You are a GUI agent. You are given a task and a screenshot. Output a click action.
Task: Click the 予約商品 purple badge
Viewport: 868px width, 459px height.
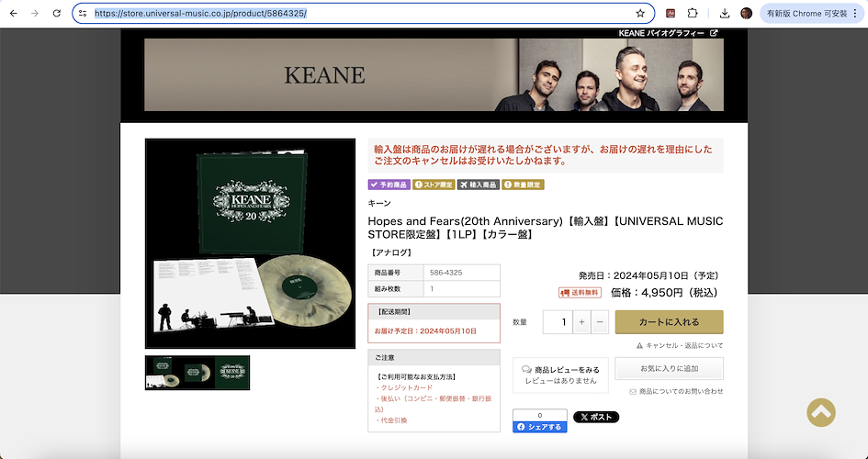click(389, 185)
